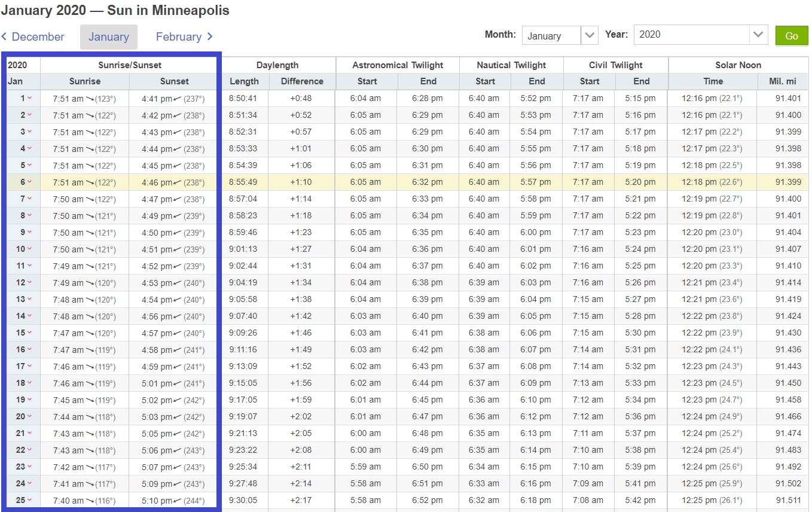Click the "Mil. mi" sub-header
The width and height of the screenshot is (812, 512).
(782, 81)
